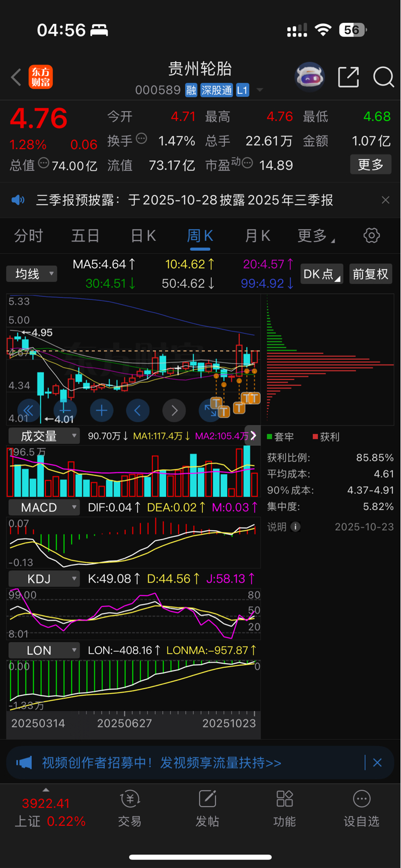Tap the MACD sub-chart
401x868 pixels.
133,542
